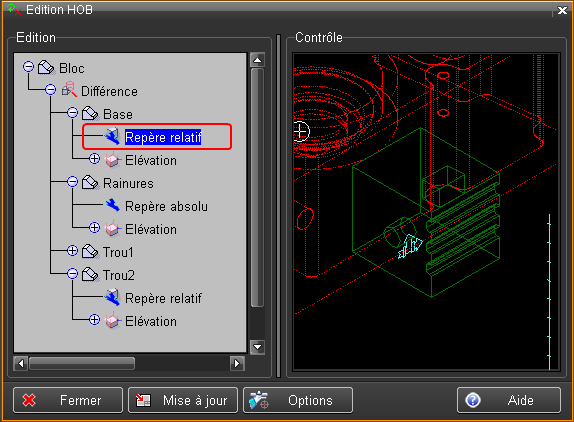Click the Base solid icon
The width and height of the screenshot is (574, 422).
[90, 113]
